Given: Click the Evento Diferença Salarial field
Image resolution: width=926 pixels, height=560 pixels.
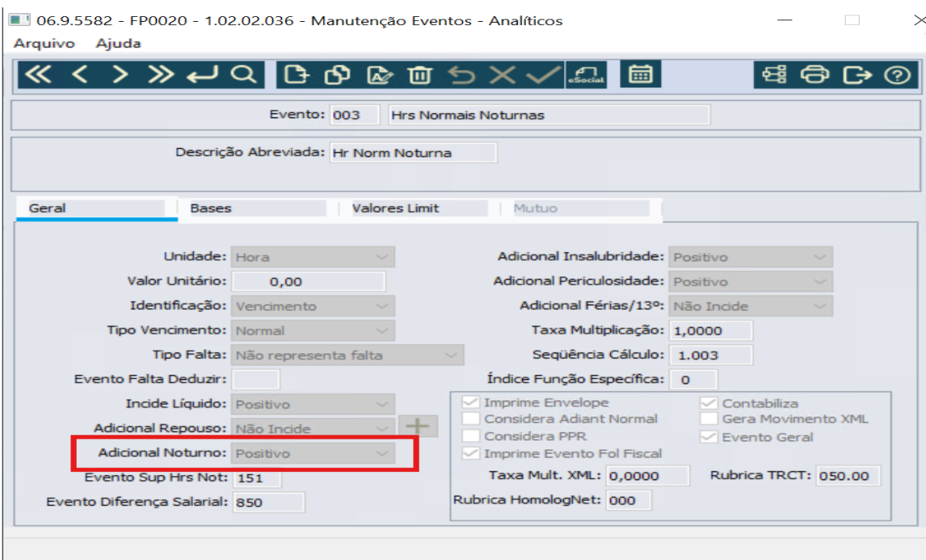Looking at the screenshot, I should coord(269,502).
